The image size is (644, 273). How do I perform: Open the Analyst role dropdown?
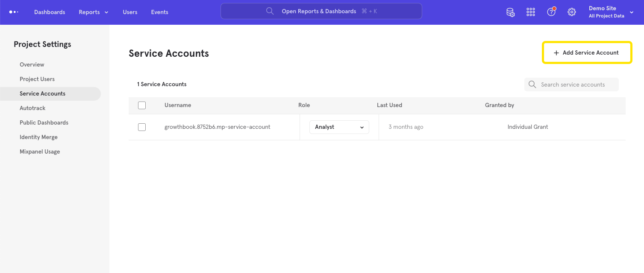pyautogui.click(x=339, y=127)
